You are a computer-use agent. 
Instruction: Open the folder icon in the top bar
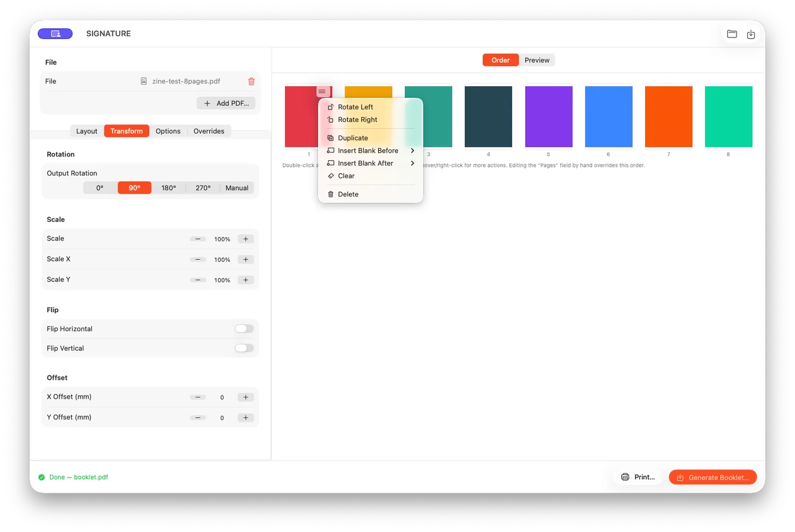pos(732,34)
